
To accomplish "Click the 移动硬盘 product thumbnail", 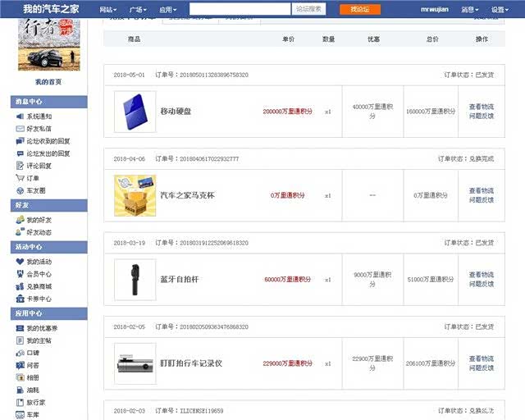I will (x=135, y=112).
